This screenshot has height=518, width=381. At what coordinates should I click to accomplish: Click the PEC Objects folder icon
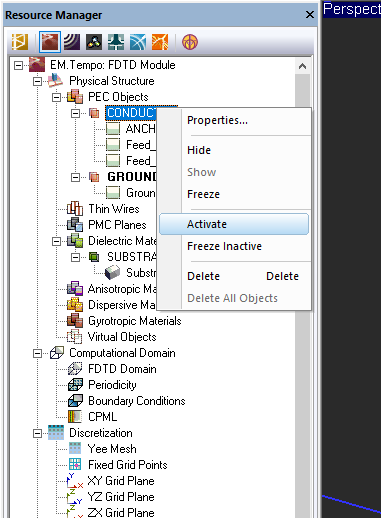pos(75,97)
